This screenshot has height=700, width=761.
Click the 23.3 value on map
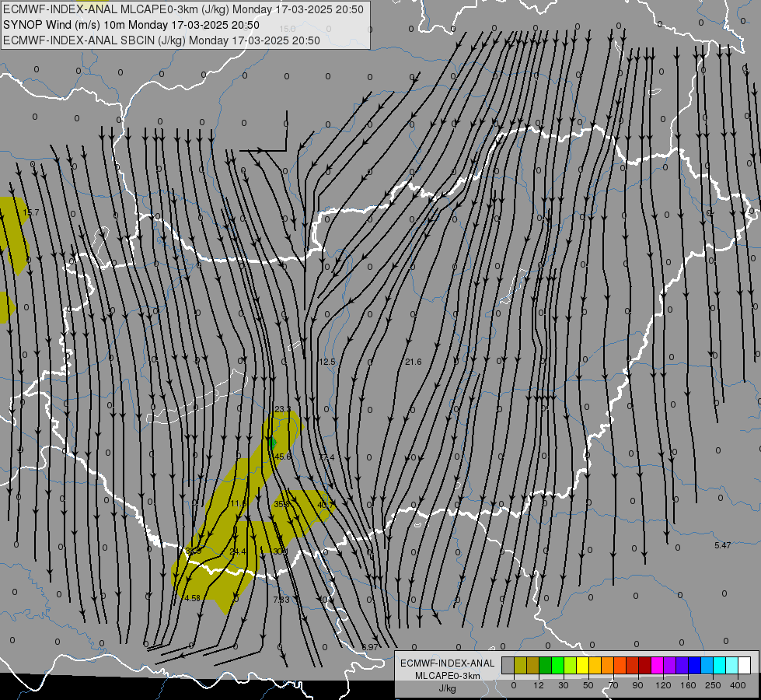pyautogui.click(x=283, y=410)
